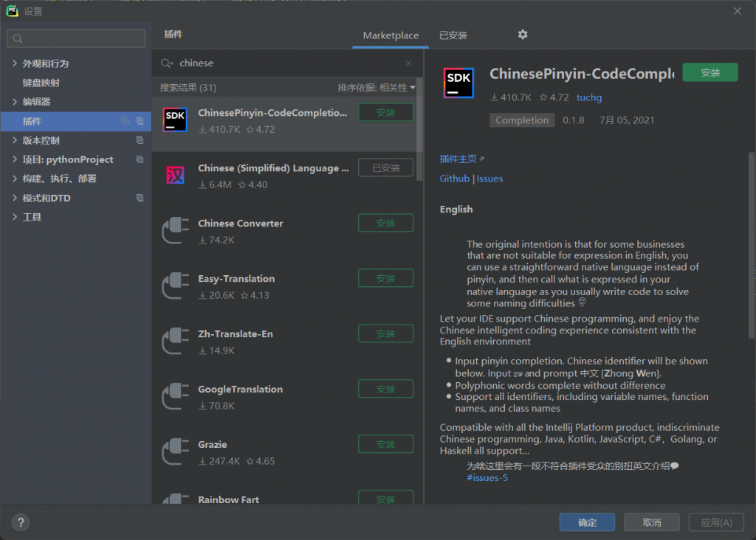Click the Completion tag label
The image size is (756, 540).
pos(522,120)
